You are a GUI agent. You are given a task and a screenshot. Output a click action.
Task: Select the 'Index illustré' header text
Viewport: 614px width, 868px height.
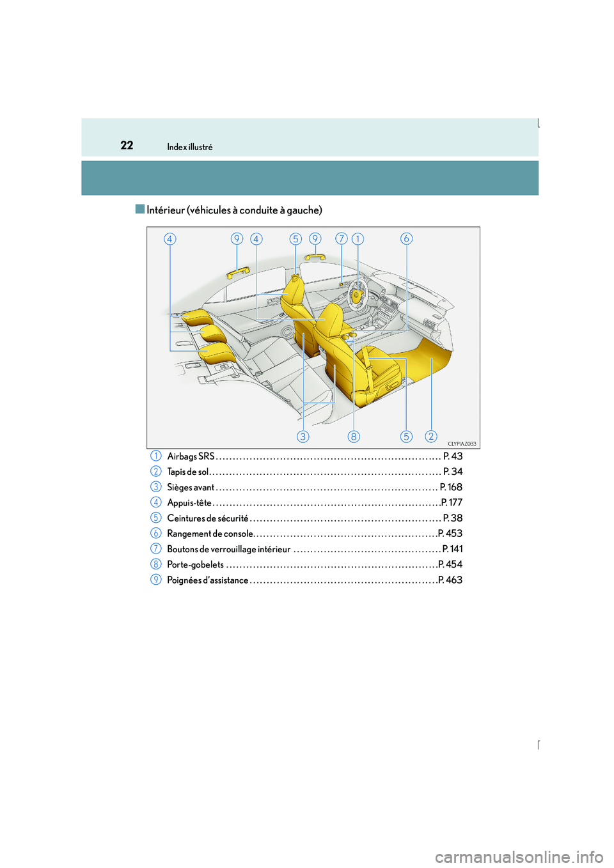point(190,147)
